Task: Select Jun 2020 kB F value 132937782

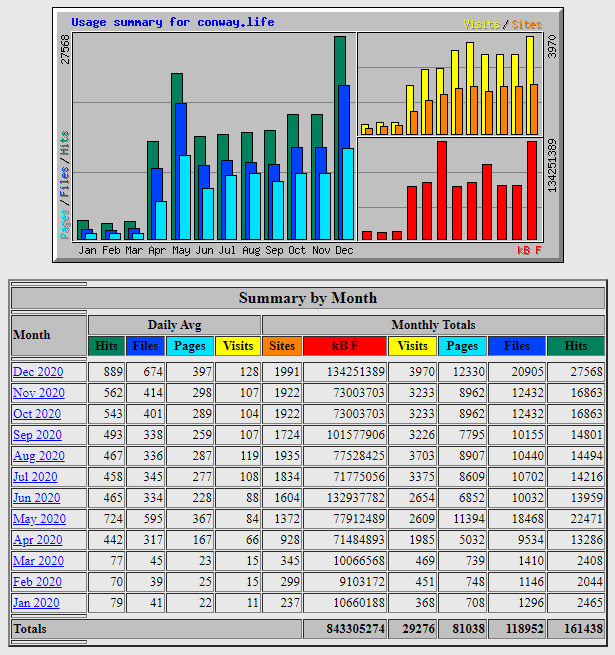Action: pyautogui.click(x=356, y=498)
